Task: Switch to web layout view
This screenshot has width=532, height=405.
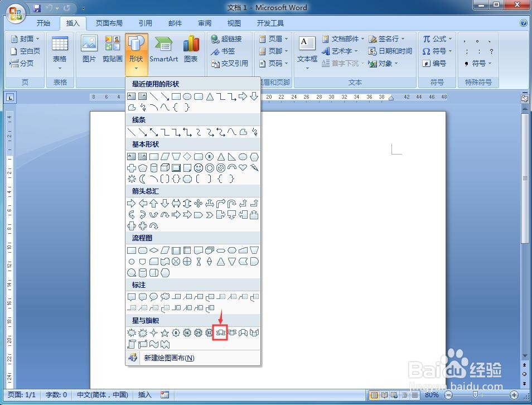Action: tap(394, 395)
